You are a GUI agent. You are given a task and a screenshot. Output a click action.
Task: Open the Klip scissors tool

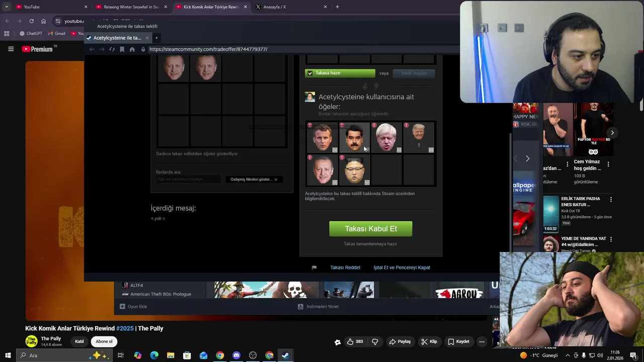(429, 341)
